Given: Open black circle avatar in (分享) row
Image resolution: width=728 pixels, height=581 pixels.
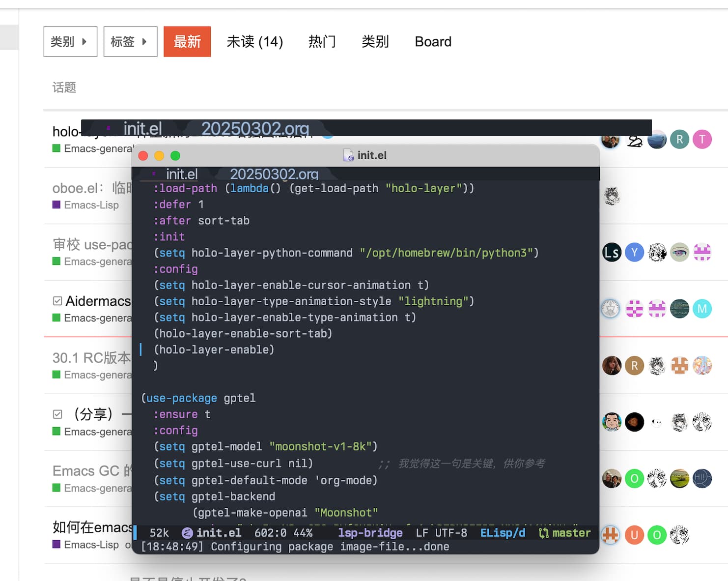Looking at the screenshot, I should point(635,422).
